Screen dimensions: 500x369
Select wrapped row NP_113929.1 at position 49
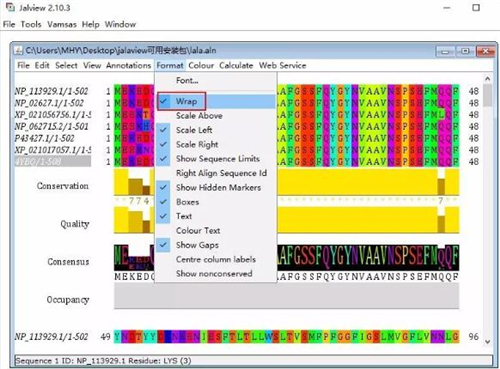(x=52, y=337)
